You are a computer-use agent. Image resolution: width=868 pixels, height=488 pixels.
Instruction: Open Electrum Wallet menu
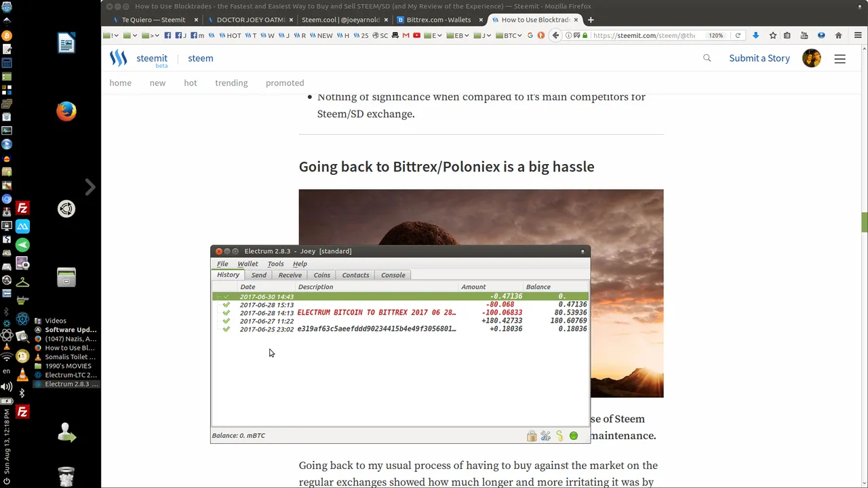pyautogui.click(x=248, y=264)
